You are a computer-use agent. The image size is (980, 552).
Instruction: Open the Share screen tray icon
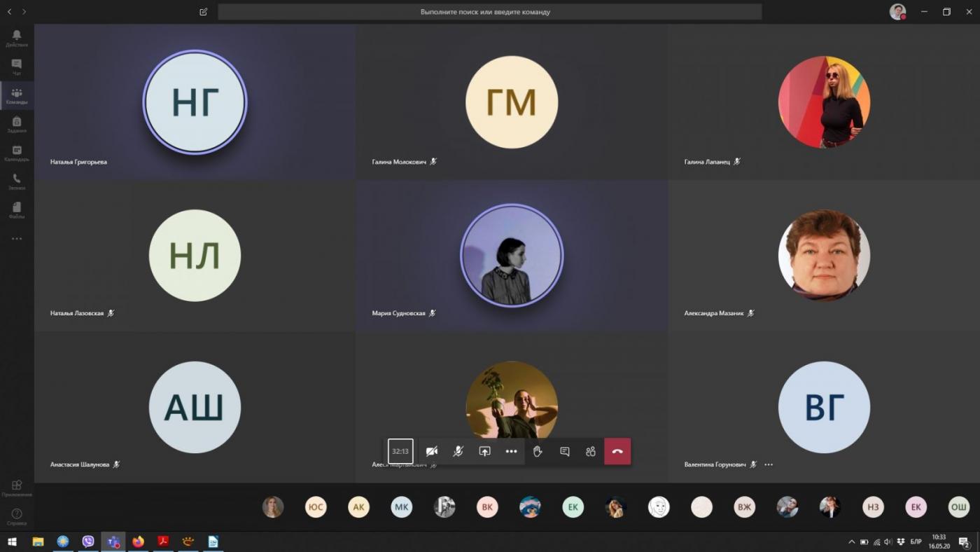(x=484, y=451)
